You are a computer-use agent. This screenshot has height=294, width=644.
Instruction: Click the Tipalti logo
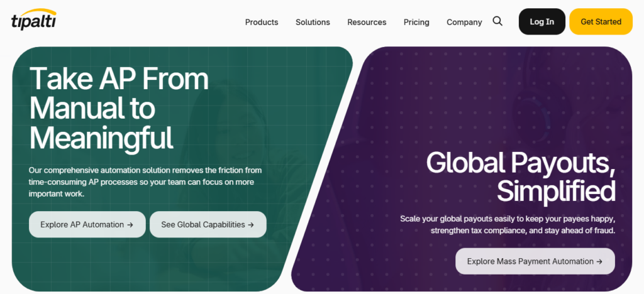click(x=33, y=21)
